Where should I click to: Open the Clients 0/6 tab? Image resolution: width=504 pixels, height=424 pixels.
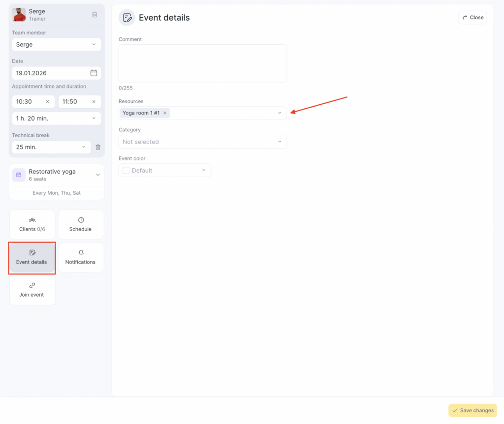pyautogui.click(x=32, y=225)
